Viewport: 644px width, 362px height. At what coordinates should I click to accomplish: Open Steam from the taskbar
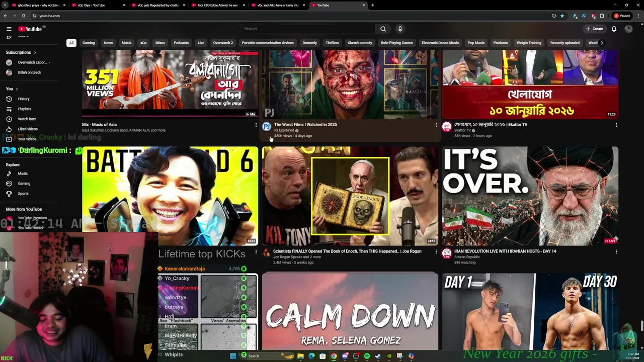378,356
